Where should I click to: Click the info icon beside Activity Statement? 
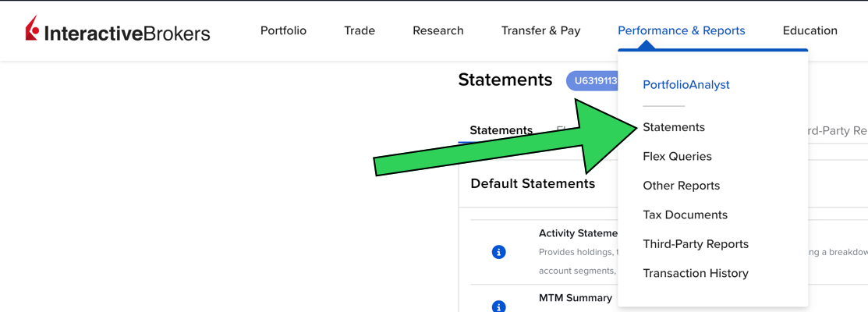(x=499, y=252)
